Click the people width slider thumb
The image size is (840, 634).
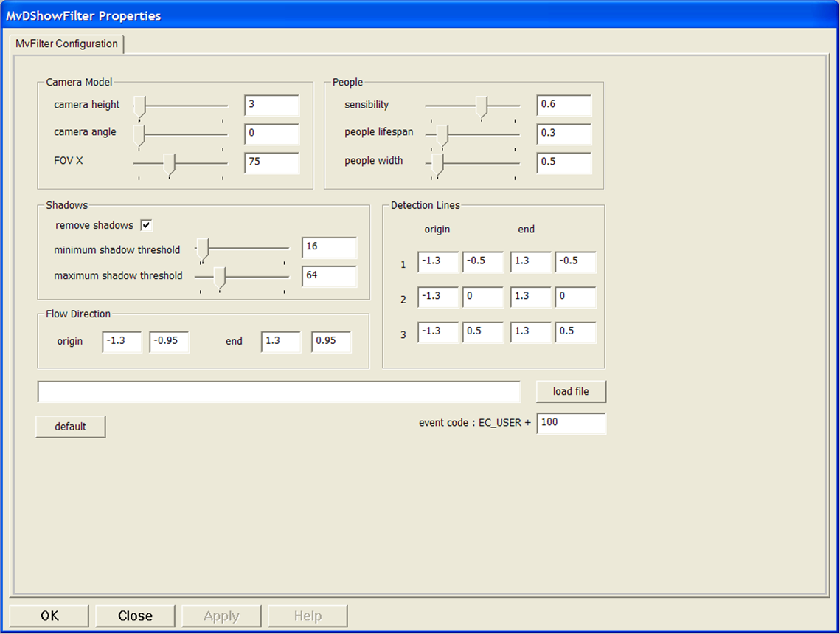coord(437,165)
